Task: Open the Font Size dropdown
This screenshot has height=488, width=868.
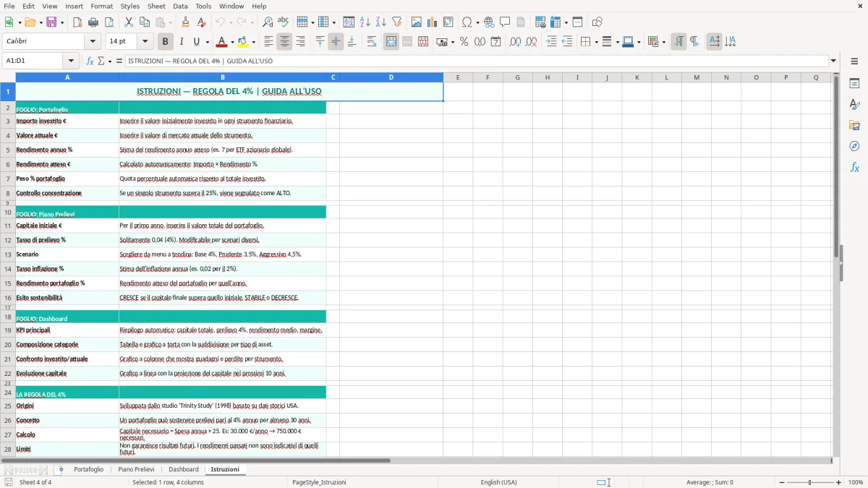Action: tap(145, 42)
